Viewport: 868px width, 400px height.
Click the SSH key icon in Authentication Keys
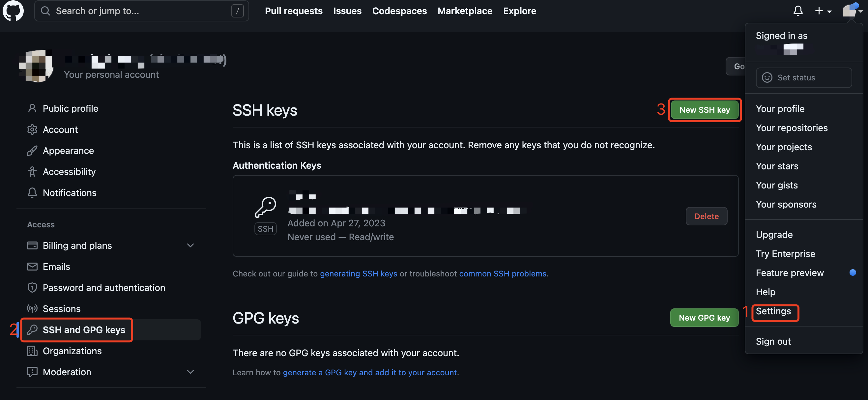tap(265, 207)
